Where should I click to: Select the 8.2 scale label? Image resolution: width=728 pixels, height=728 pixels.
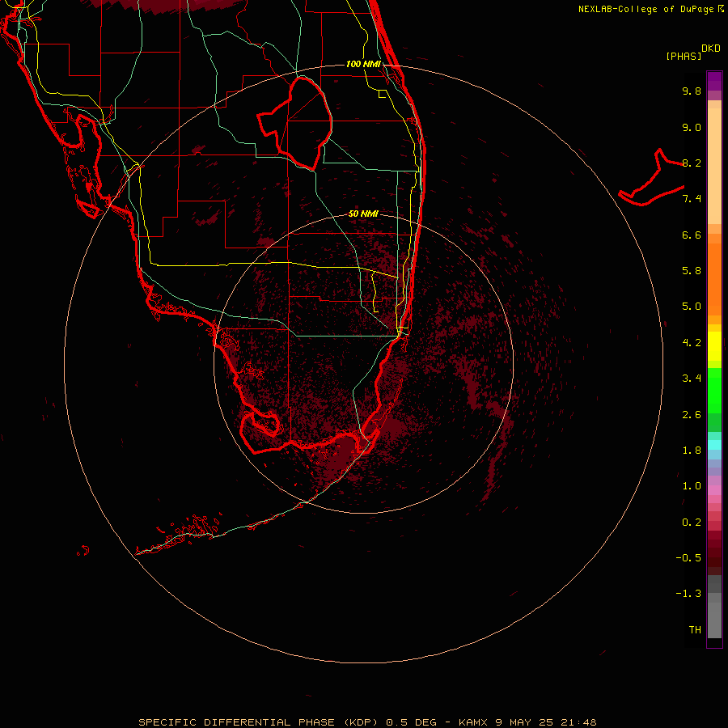coord(692,163)
